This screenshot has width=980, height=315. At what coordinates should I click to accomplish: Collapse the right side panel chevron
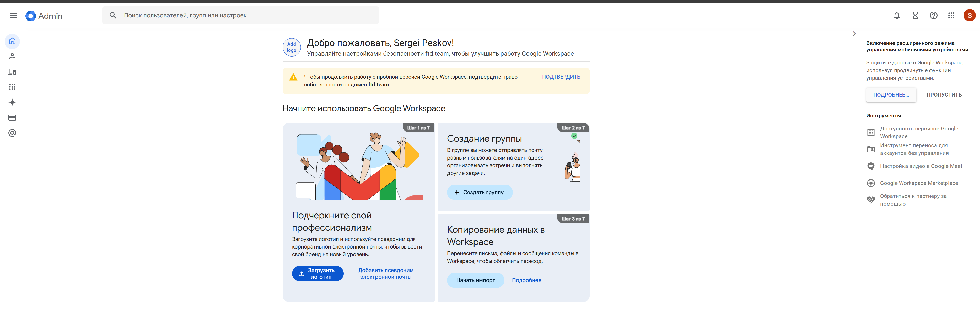point(854,34)
